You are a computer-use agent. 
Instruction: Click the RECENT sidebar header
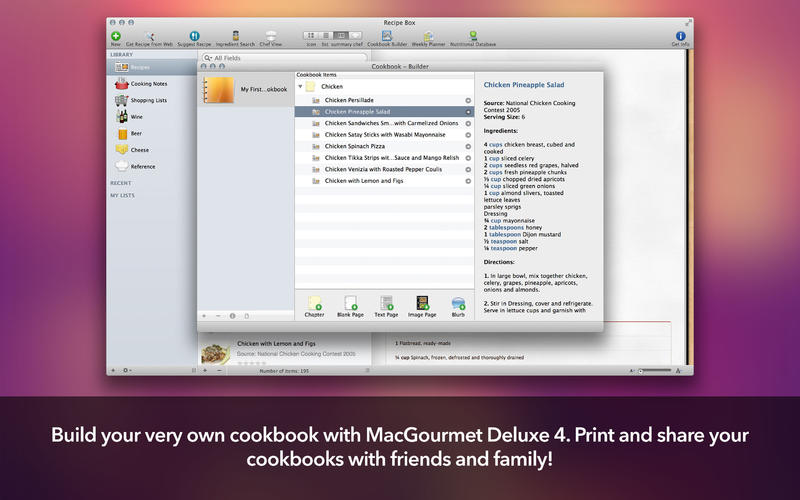click(x=121, y=183)
